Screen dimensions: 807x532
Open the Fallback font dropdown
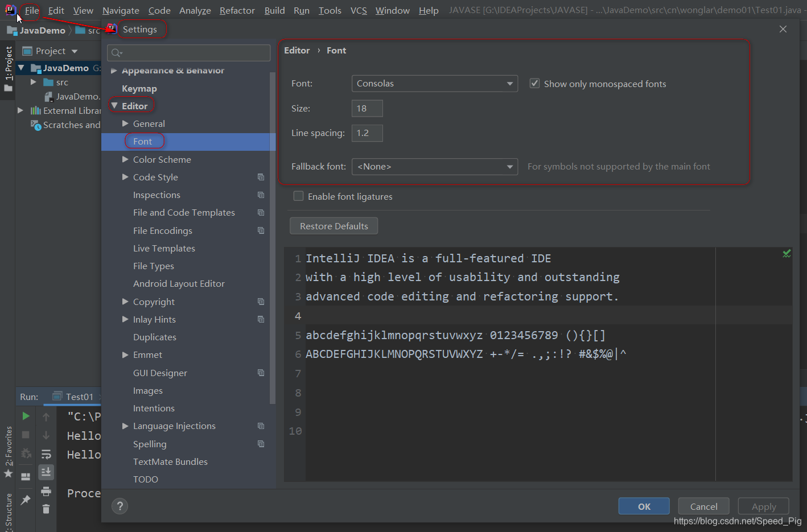(435, 167)
